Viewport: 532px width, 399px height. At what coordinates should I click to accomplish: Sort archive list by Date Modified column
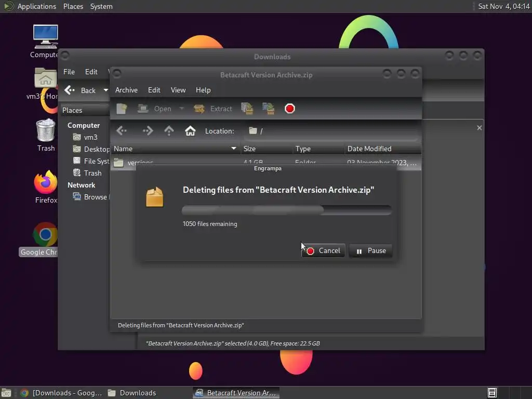point(383,149)
